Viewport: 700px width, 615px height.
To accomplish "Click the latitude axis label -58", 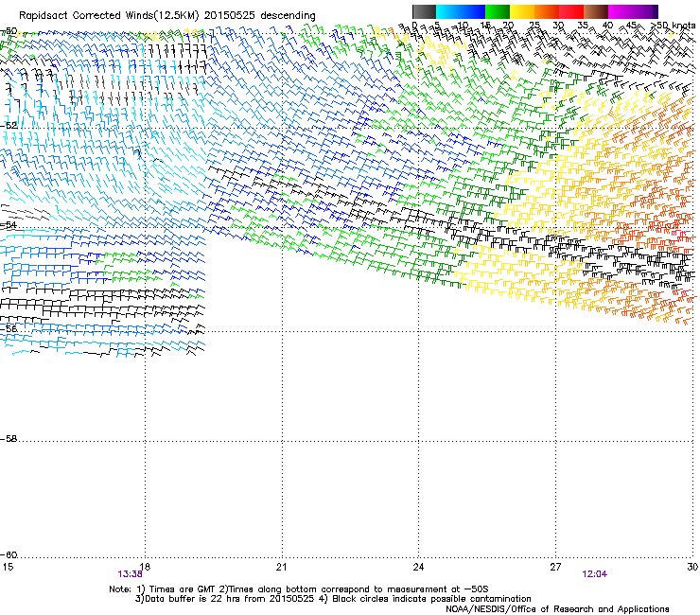I will pos(9,439).
